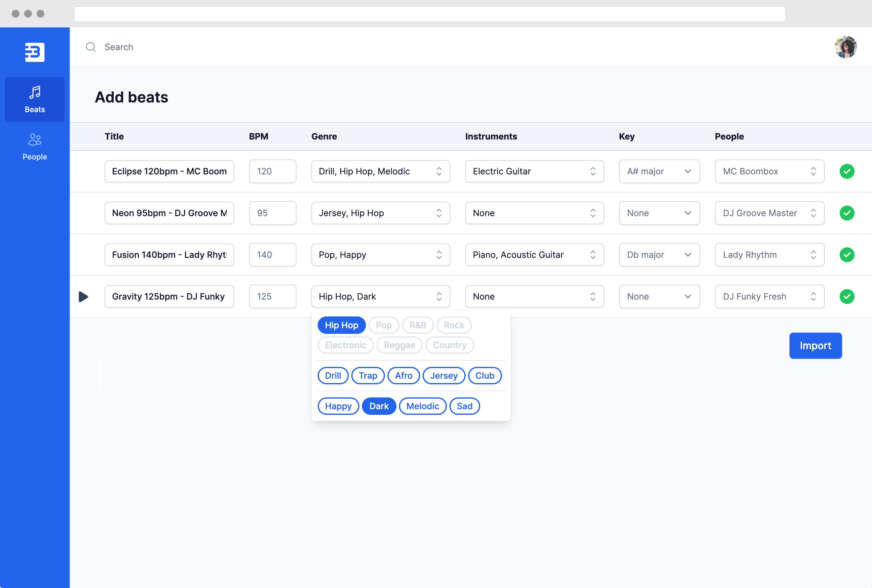Viewport: 872px width, 588px height.
Task: Toggle the Sad mood tag
Action: [464, 406]
